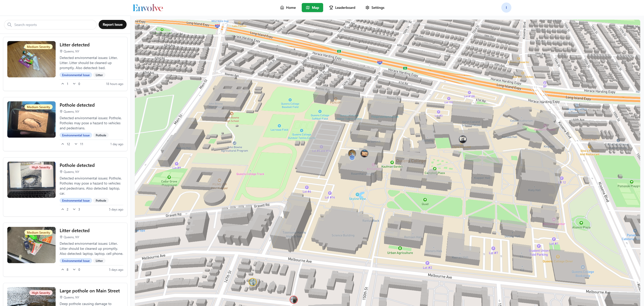Click the Kaufman Garden marker on the map
Image resolution: width=644 pixels, height=306 pixels.
[392, 163]
